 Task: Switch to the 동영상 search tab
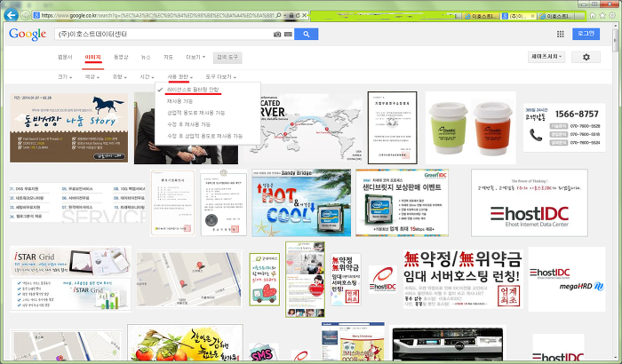point(121,57)
